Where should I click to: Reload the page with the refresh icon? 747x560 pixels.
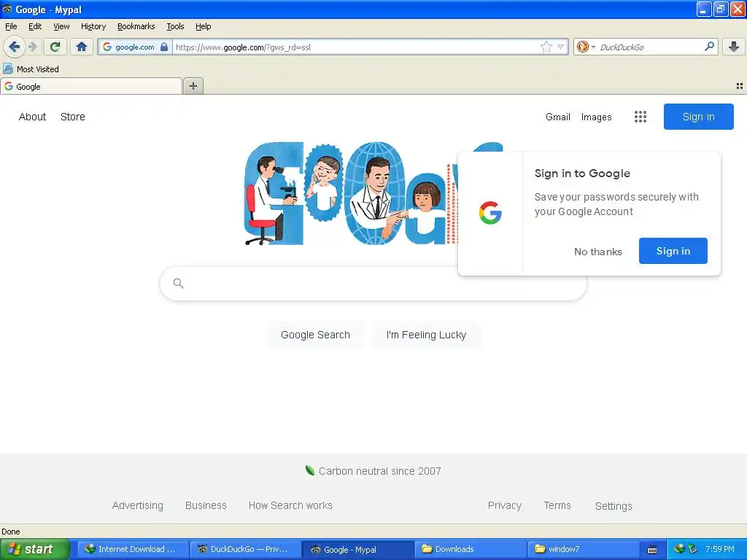coord(55,47)
